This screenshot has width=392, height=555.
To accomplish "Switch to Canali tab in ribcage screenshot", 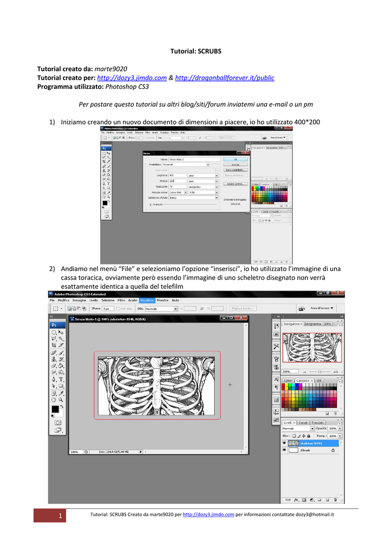I will point(303,423).
